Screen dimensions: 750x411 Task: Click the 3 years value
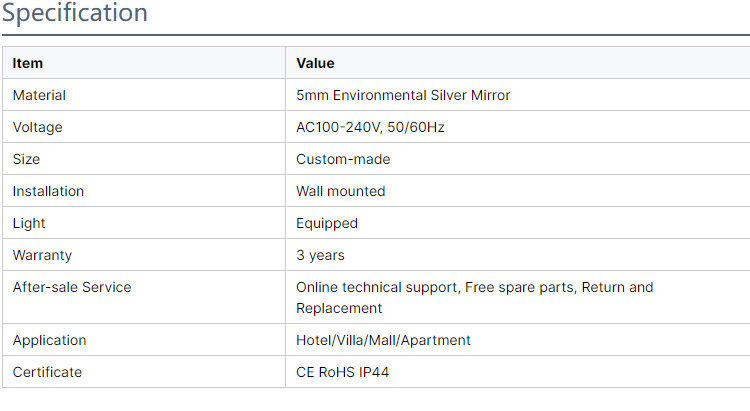[320, 255]
